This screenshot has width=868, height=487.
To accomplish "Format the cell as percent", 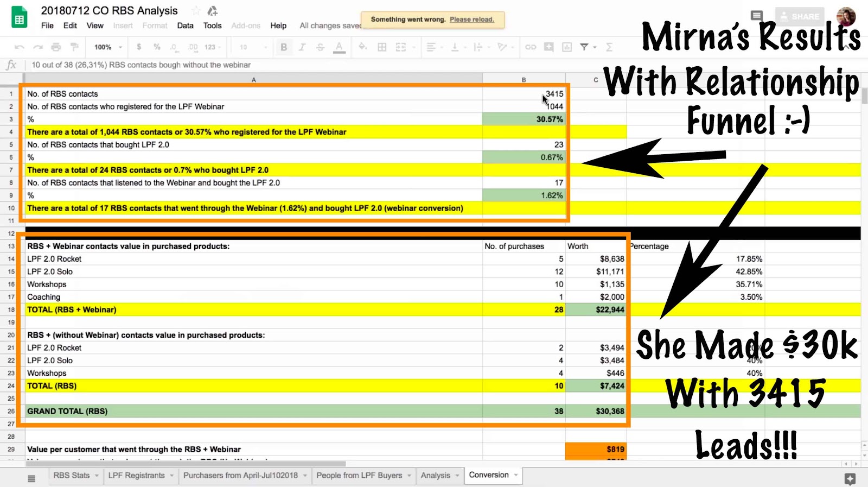I will 157,47.
